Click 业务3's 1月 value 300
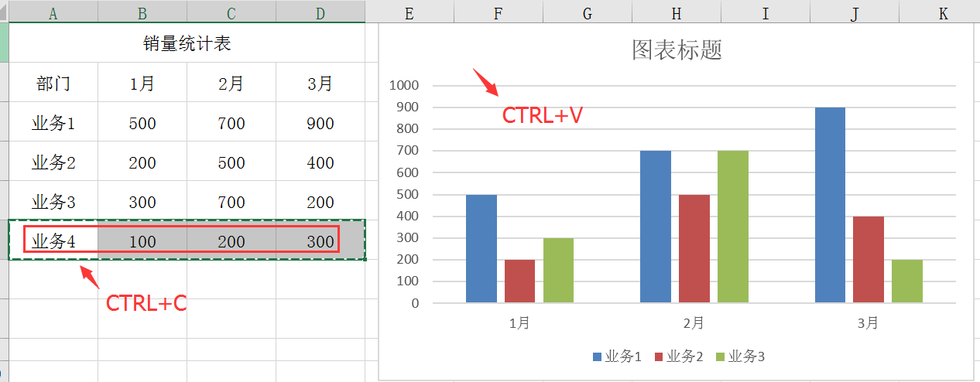This screenshot has height=382, width=980. coord(142,201)
